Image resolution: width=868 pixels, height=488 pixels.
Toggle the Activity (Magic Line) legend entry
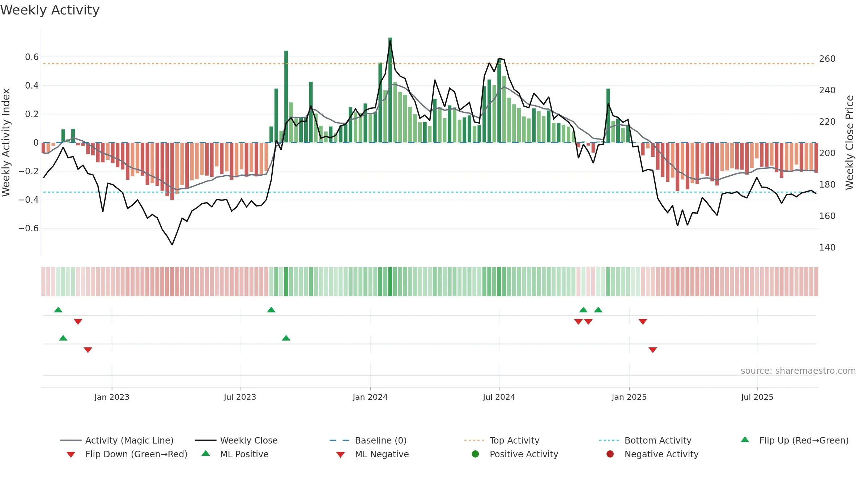click(x=117, y=440)
